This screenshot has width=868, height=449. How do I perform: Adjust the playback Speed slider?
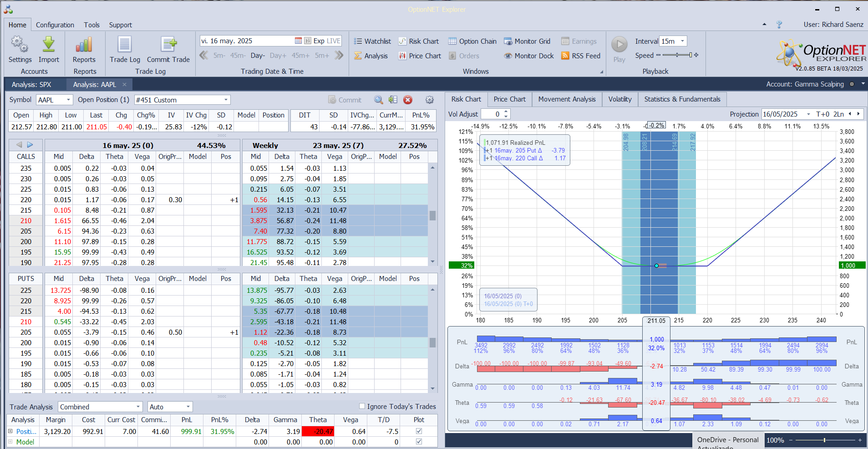(677, 55)
